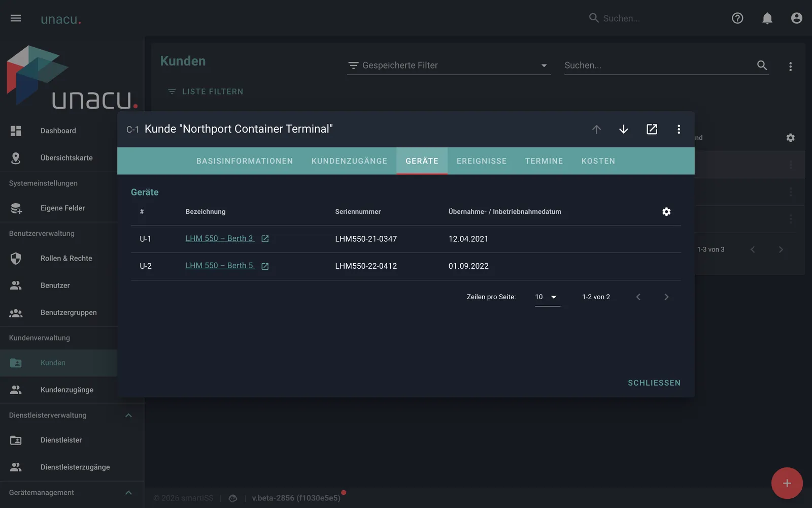Image resolution: width=812 pixels, height=508 pixels.
Task: Open the help question mark icon
Action: [737, 18]
